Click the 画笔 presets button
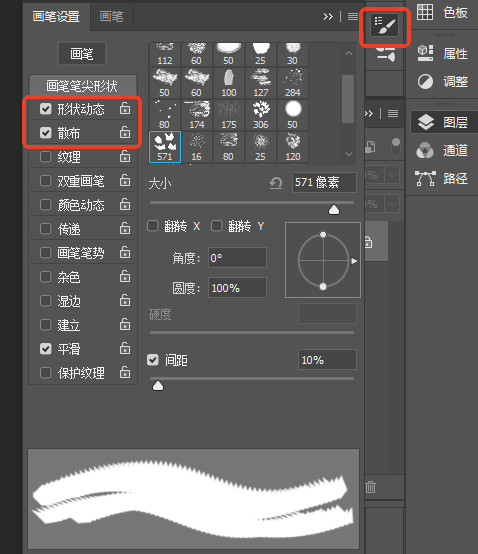This screenshot has width=478, height=554. click(82, 54)
